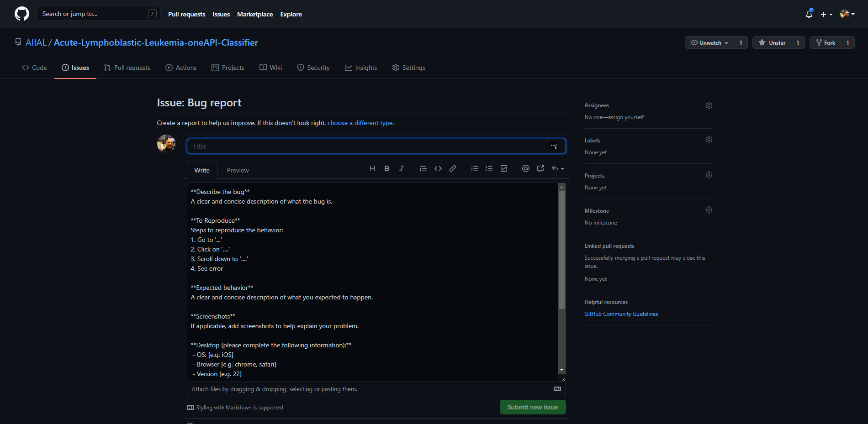Open GitHub Community Guidelines link

[x=621, y=314]
